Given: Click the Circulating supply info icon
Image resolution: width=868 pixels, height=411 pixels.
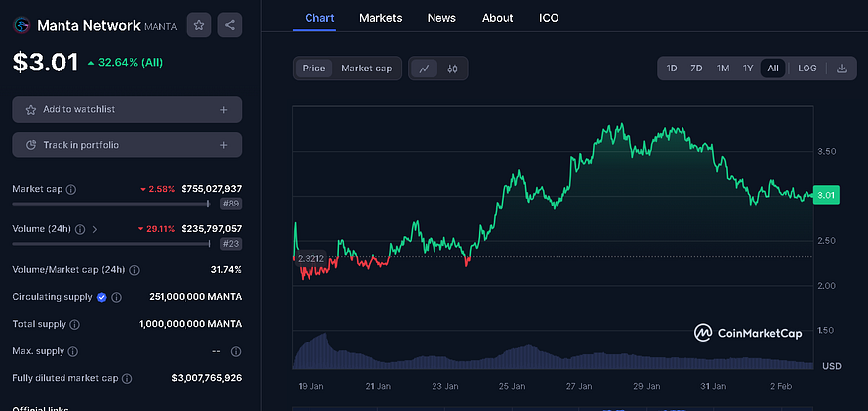Looking at the screenshot, I should (116, 297).
